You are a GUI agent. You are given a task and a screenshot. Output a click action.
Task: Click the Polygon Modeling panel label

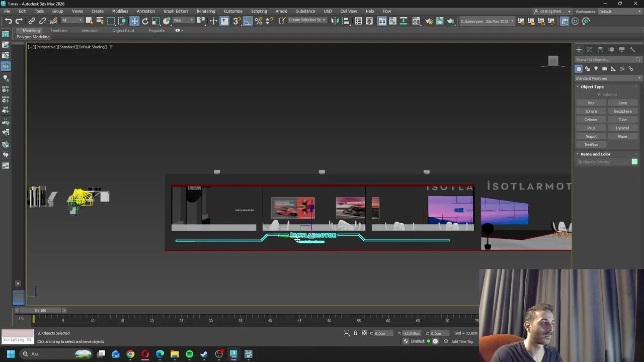[x=33, y=37]
